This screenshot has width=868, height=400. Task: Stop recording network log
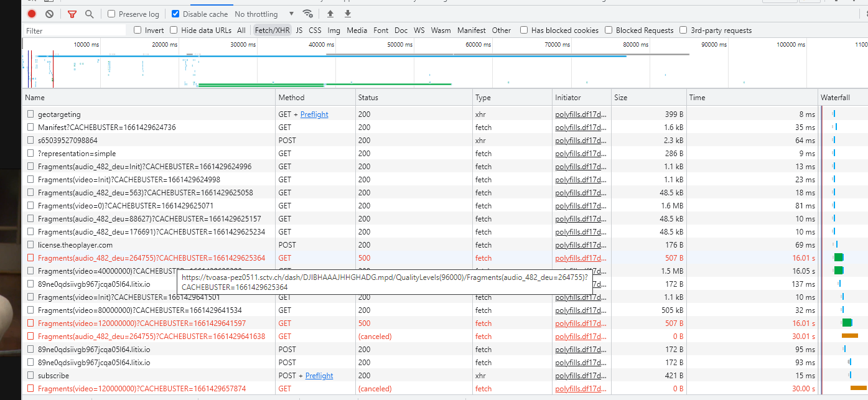[x=32, y=14]
